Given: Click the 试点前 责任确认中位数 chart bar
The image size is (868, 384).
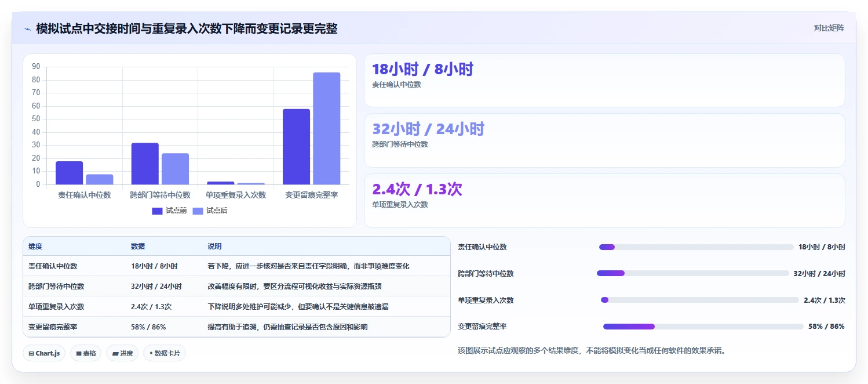Looking at the screenshot, I should point(69,173).
